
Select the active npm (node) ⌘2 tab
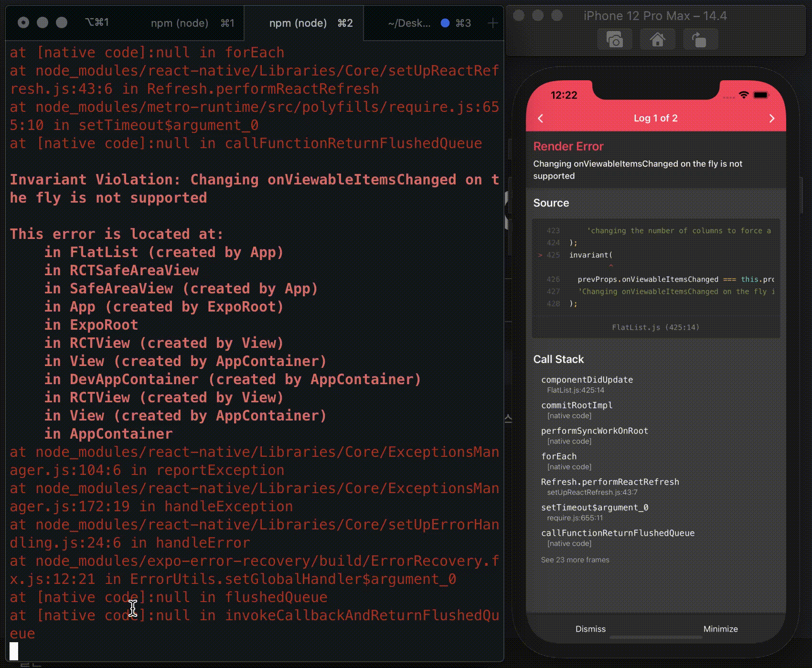point(304,23)
